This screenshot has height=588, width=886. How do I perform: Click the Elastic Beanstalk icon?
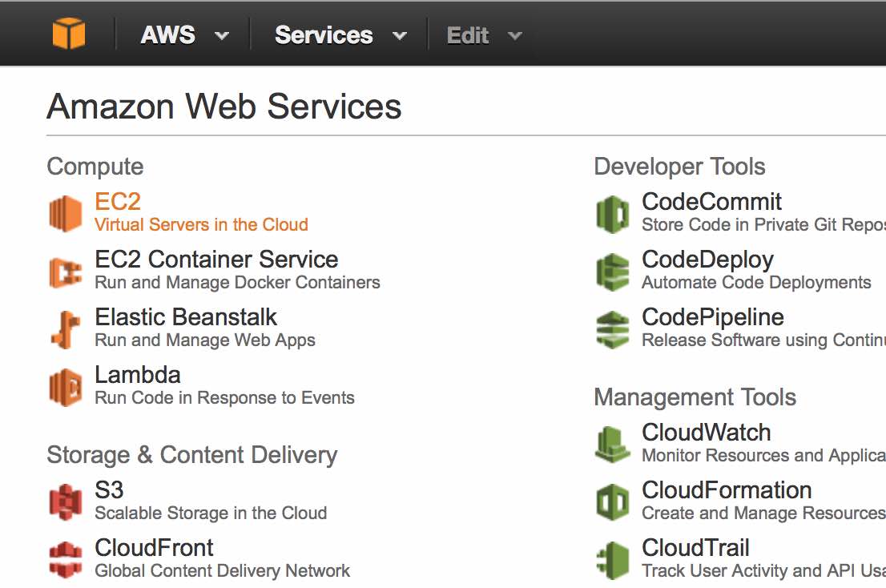[x=66, y=330]
